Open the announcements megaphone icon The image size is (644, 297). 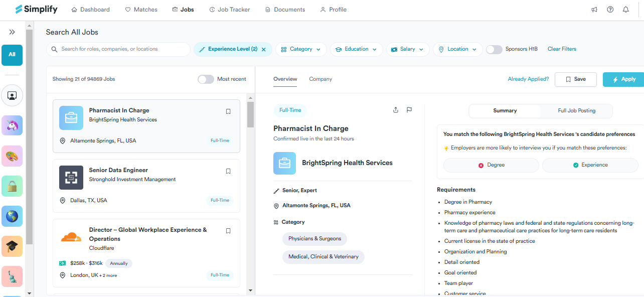[594, 10]
